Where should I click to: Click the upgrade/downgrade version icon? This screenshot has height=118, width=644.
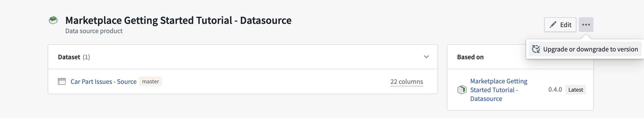coord(535,49)
